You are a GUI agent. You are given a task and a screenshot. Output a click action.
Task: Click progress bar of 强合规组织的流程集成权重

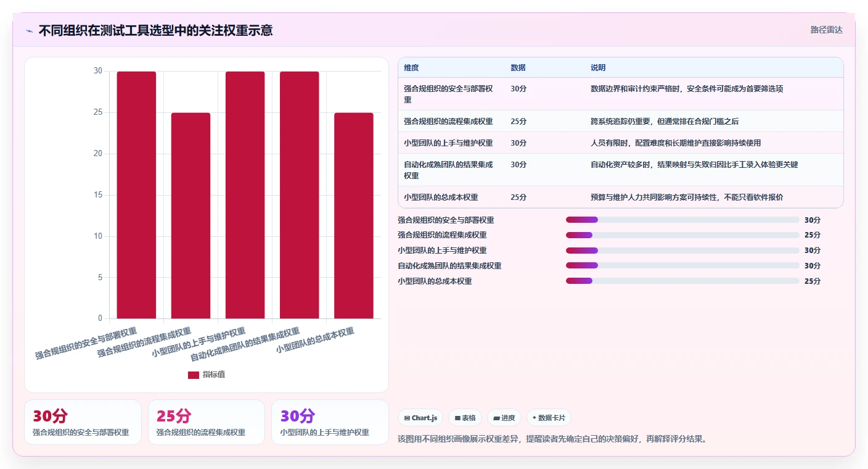(x=682, y=235)
